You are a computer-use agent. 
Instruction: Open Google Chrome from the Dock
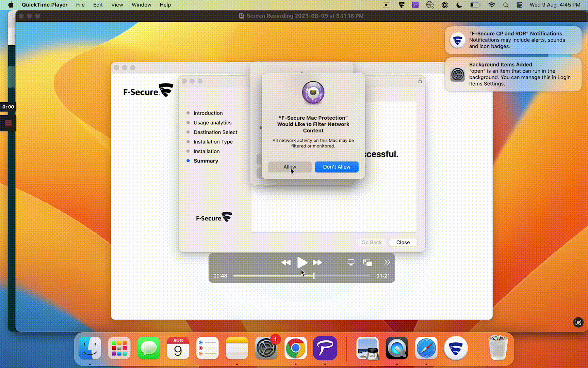[x=296, y=348]
